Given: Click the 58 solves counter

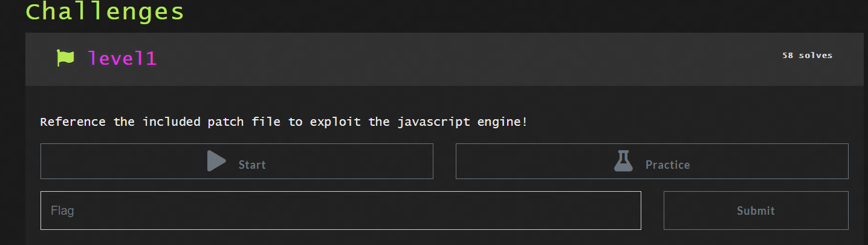Looking at the screenshot, I should point(807,56).
